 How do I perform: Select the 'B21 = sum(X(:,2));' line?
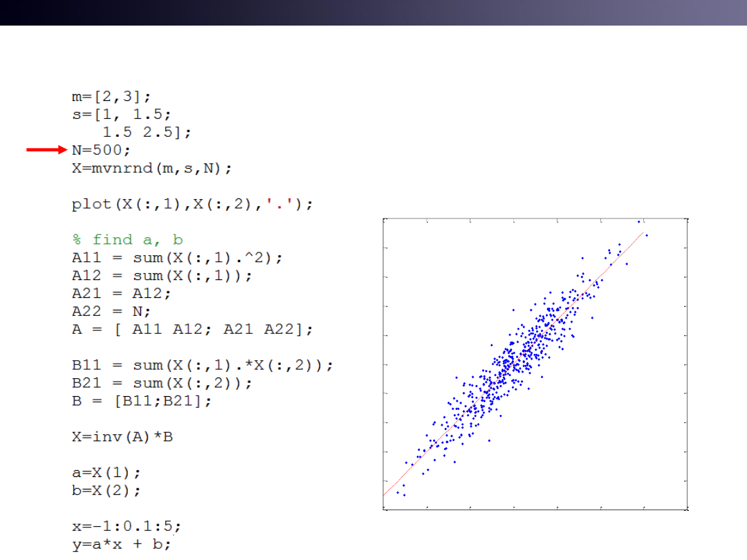[x=162, y=384]
